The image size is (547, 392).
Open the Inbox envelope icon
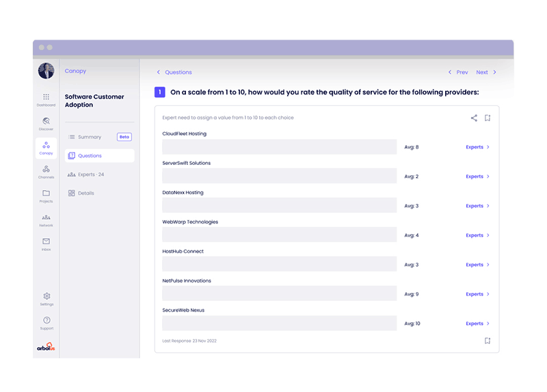point(46,241)
